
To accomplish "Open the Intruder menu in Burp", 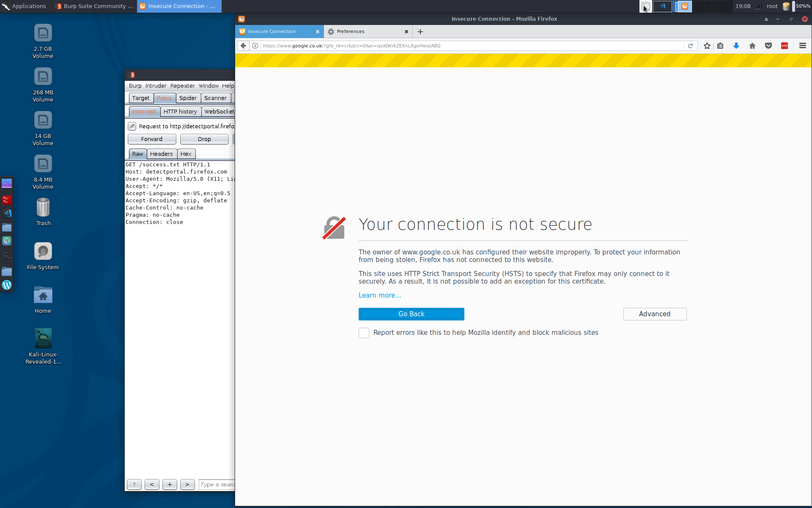I will [155, 86].
